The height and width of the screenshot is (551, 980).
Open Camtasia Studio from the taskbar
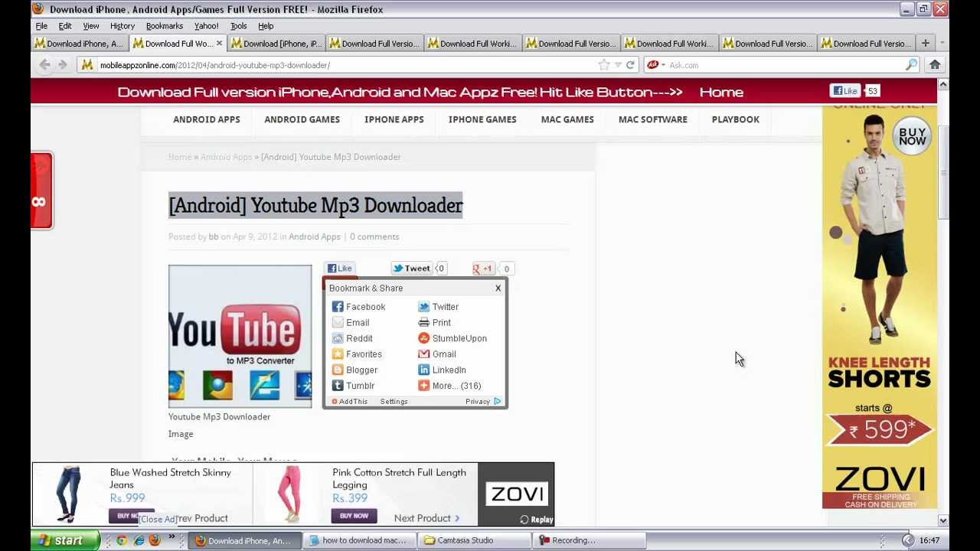point(473,540)
